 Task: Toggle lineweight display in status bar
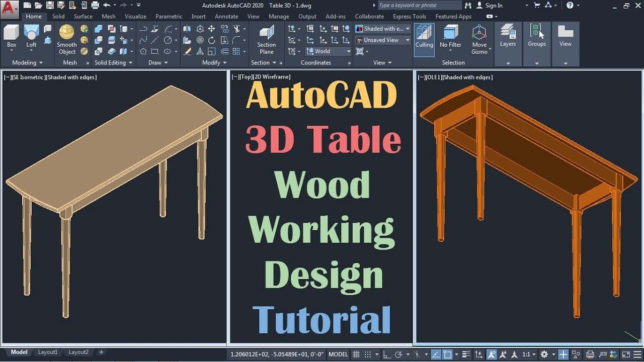[x=466, y=354]
